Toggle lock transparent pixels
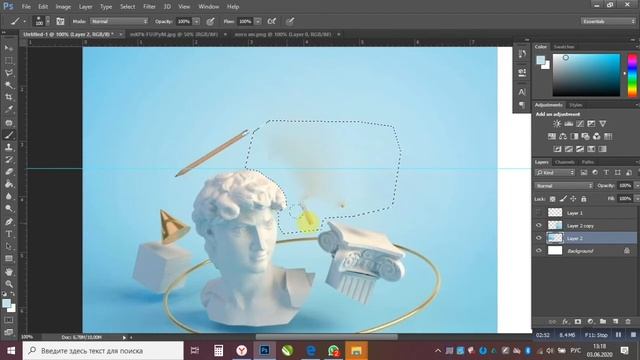640x360 pixels. click(552, 199)
